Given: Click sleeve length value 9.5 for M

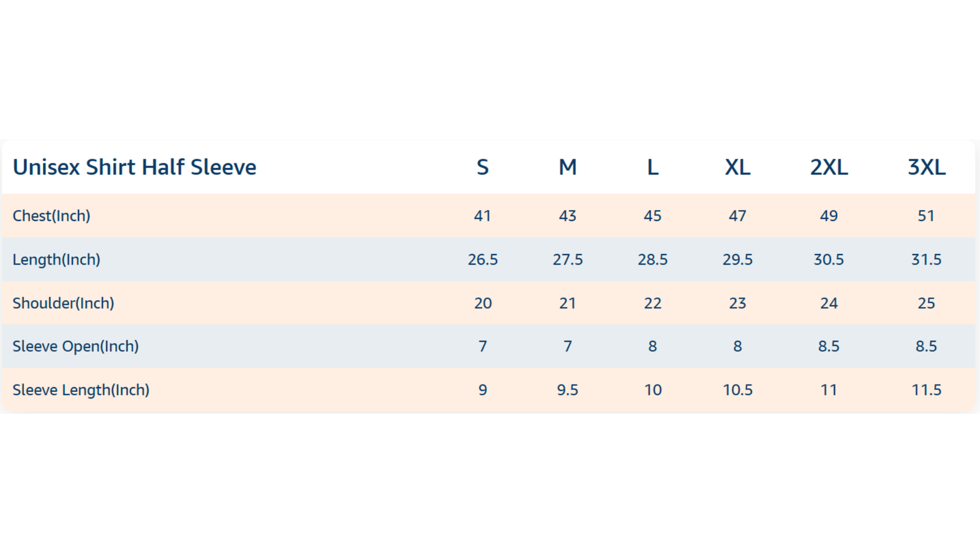Looking at the screenshot, I should click(568, 390).
